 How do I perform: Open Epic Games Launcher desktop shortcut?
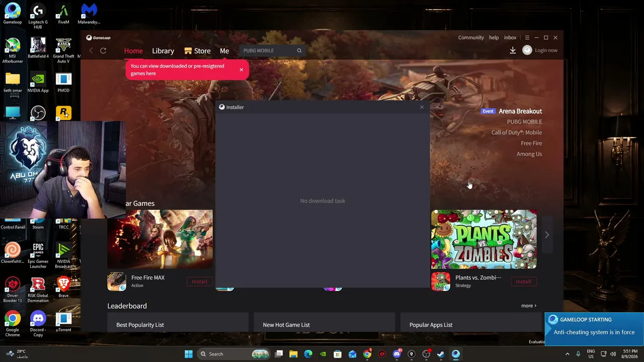[38, 255]
